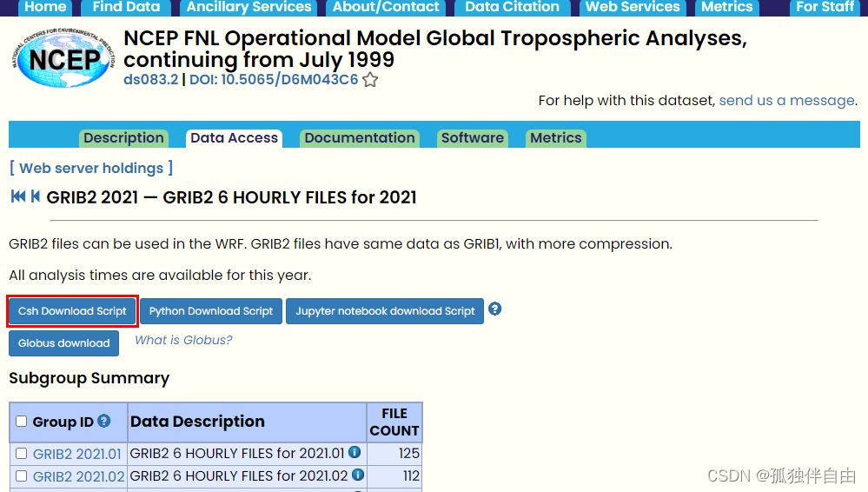
Task: Open DOI: 10.5065/D6M043C6 link
Action: point(274,79)
